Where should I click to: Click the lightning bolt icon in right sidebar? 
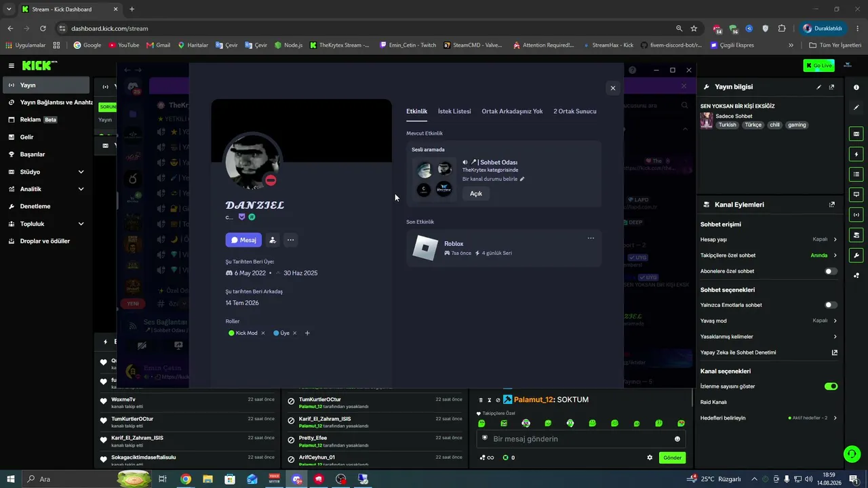click(x=856, y=155)
